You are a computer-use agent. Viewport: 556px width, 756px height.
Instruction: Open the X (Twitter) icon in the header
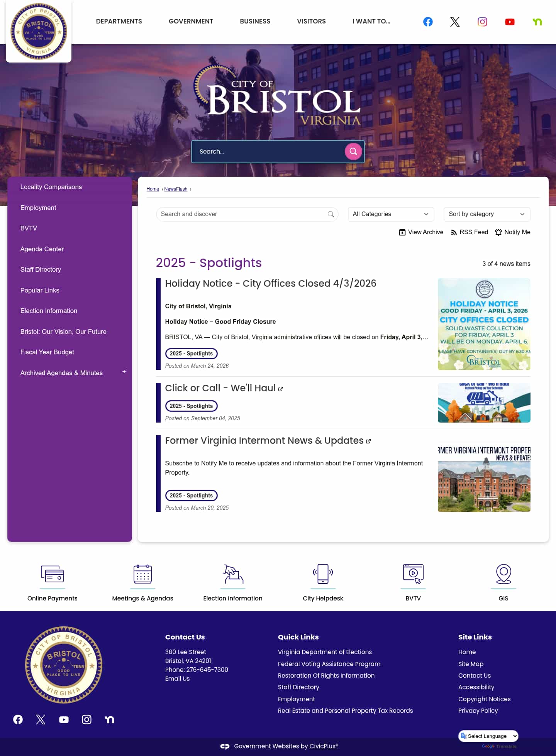coord(455,22)
